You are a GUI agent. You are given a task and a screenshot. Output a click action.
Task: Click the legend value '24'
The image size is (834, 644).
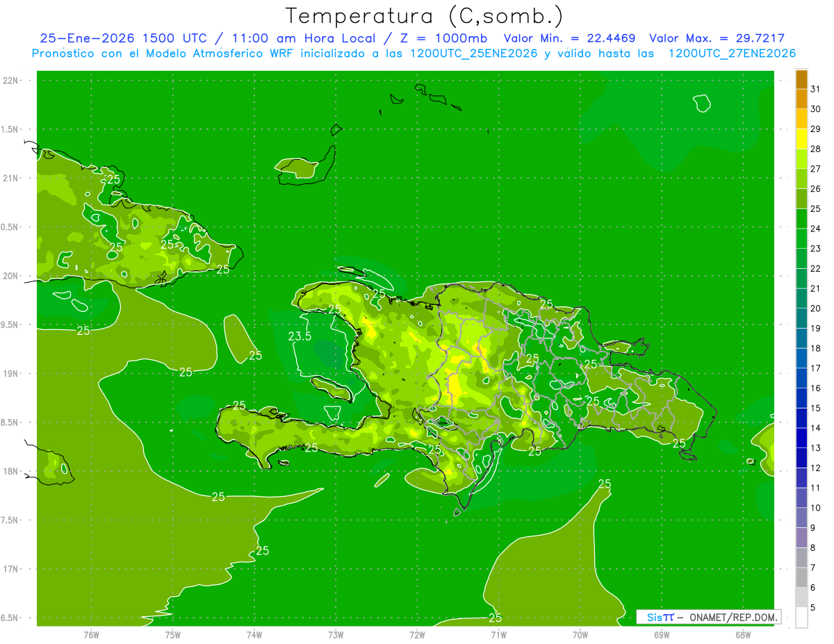(x=815, y=229)
